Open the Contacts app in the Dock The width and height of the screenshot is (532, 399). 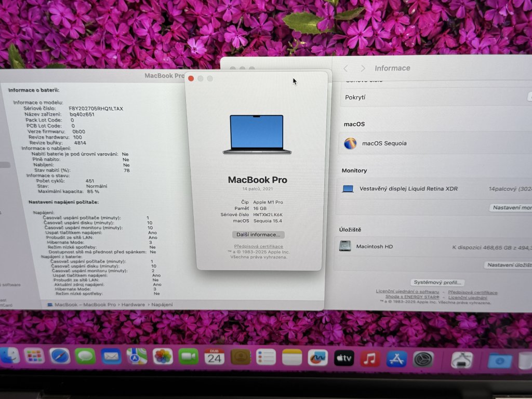point(240,357)
